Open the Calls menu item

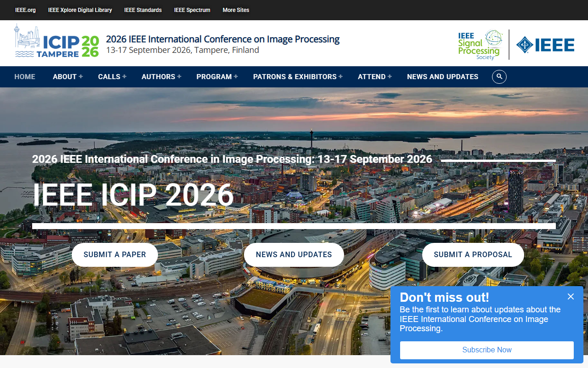point(109,77)
